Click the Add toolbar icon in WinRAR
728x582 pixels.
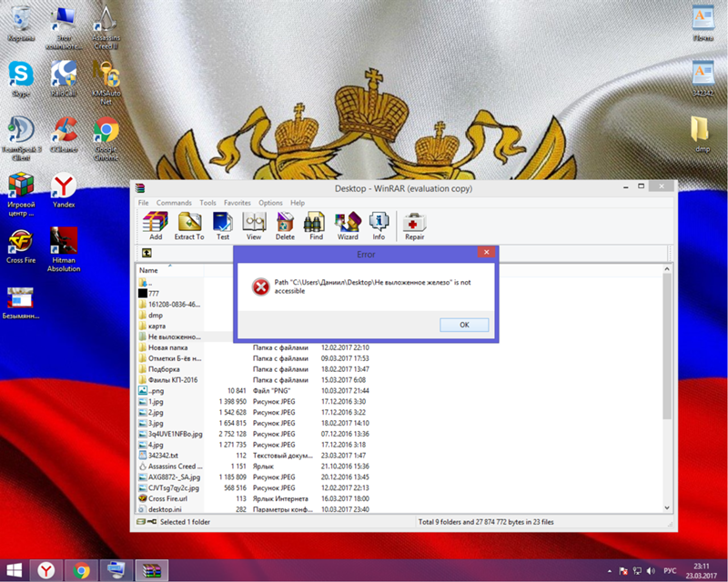click(x=156, y=226)
